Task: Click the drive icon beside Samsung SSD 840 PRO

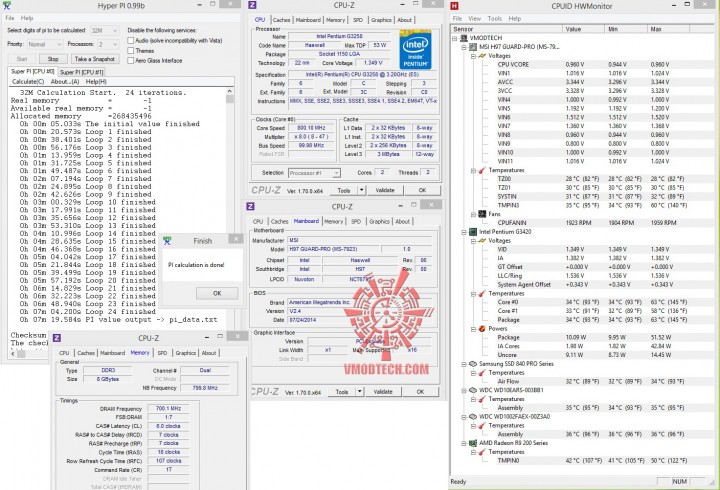Action: 472,364
